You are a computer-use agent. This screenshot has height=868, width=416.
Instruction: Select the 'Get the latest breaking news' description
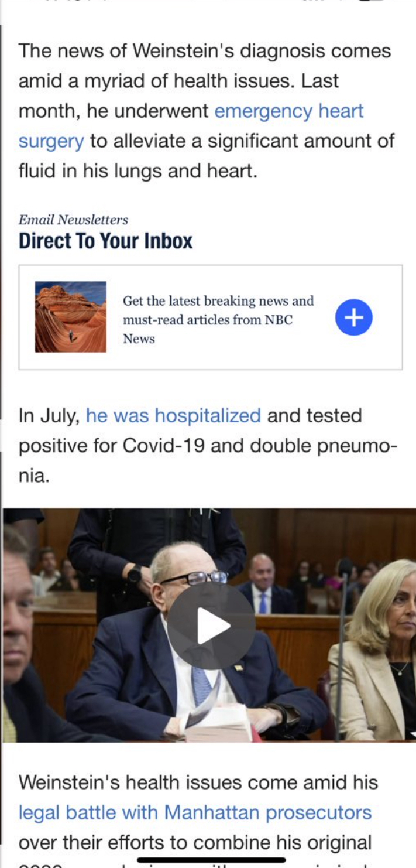pyautogui.click(x=218, y=320)
